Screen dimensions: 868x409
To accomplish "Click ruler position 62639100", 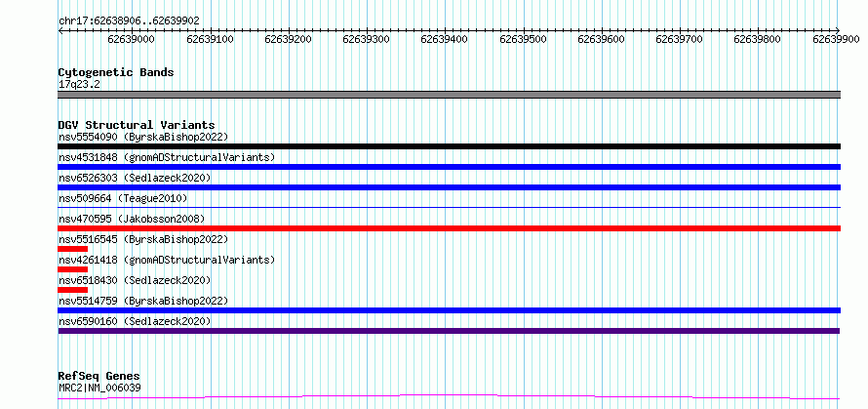I will point(211,39).
